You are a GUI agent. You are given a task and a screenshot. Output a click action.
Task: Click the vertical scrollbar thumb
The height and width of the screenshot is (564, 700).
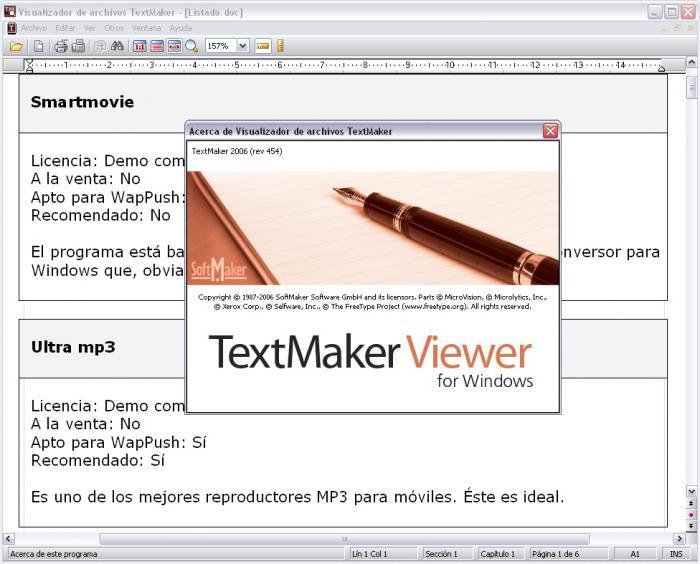pos(692,87)
